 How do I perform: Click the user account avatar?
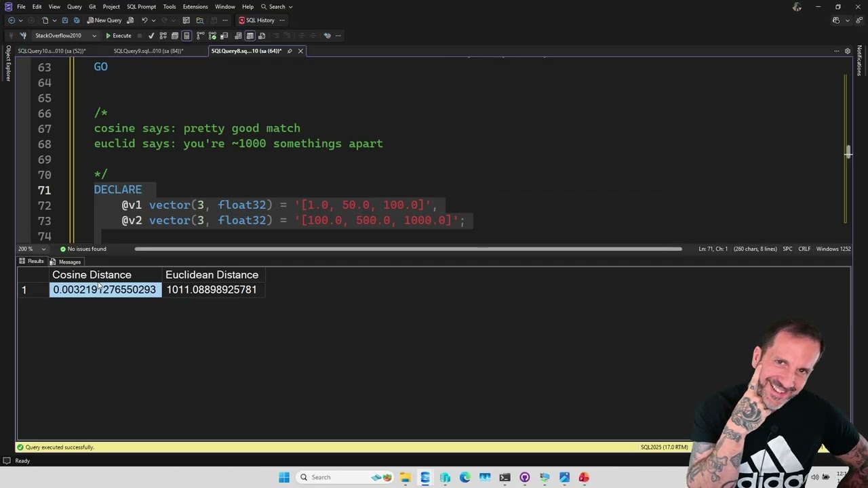point(797,7)
